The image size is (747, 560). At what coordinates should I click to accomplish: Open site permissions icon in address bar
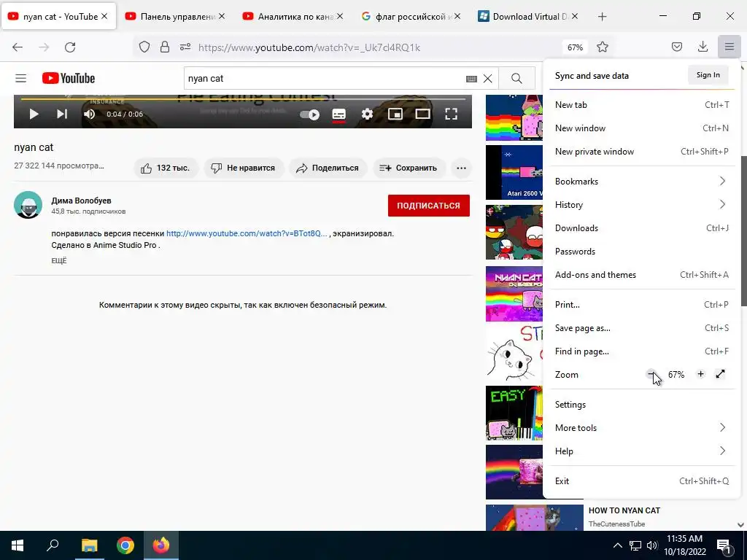[x=185, y=47]
